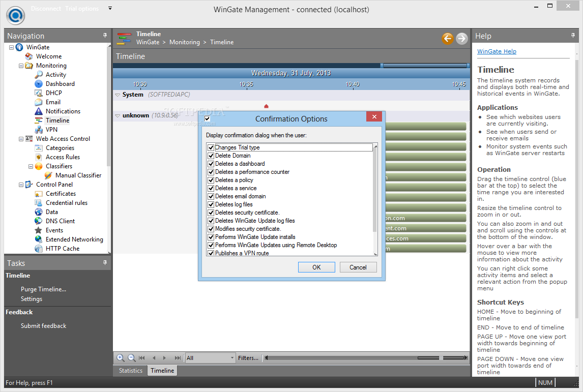Open the WinGate Help link
583x392 pixels.
tap(497, 51)
